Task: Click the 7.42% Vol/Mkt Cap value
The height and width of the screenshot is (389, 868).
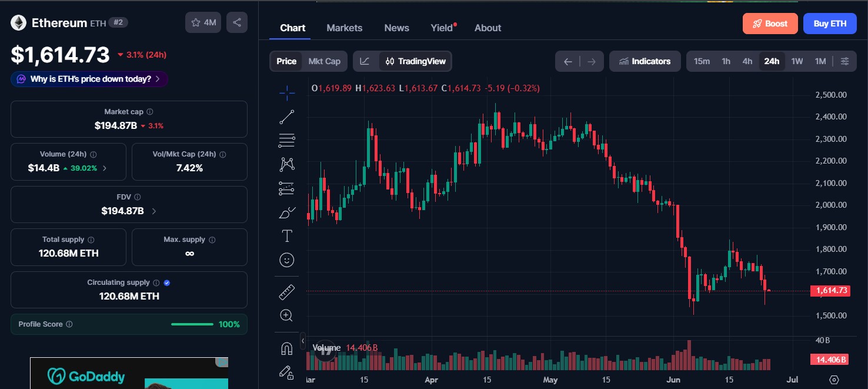Action: point(189,168)
